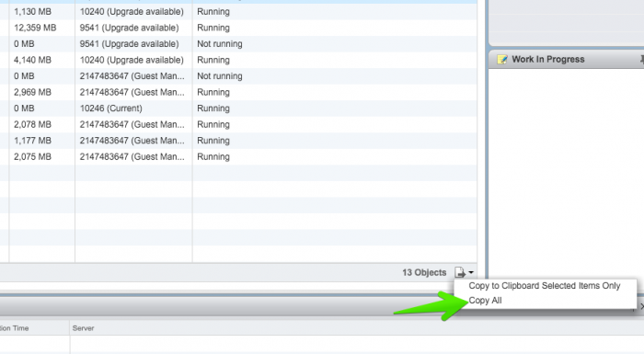Screen dimensions: 644x354
Task: Click the Work In Progress panel title
Action: (548, 60)
